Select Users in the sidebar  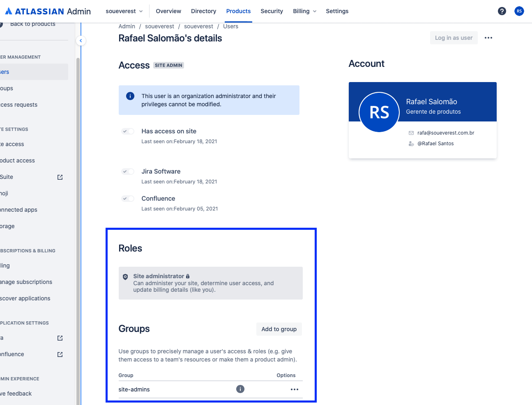pos(34,72)
